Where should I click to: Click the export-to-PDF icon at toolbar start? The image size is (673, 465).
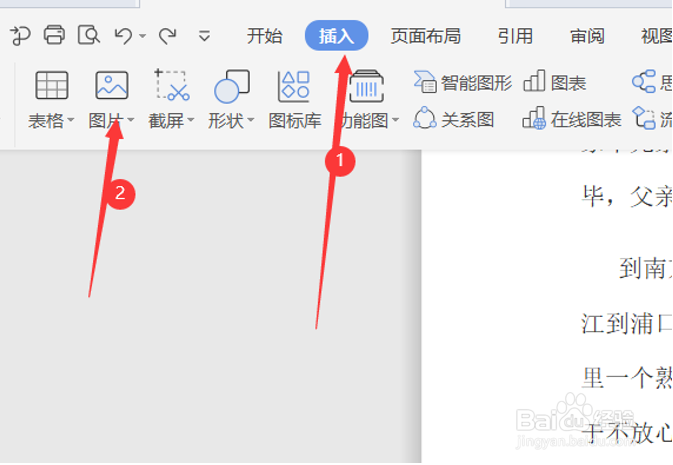(x=20, y=35)
